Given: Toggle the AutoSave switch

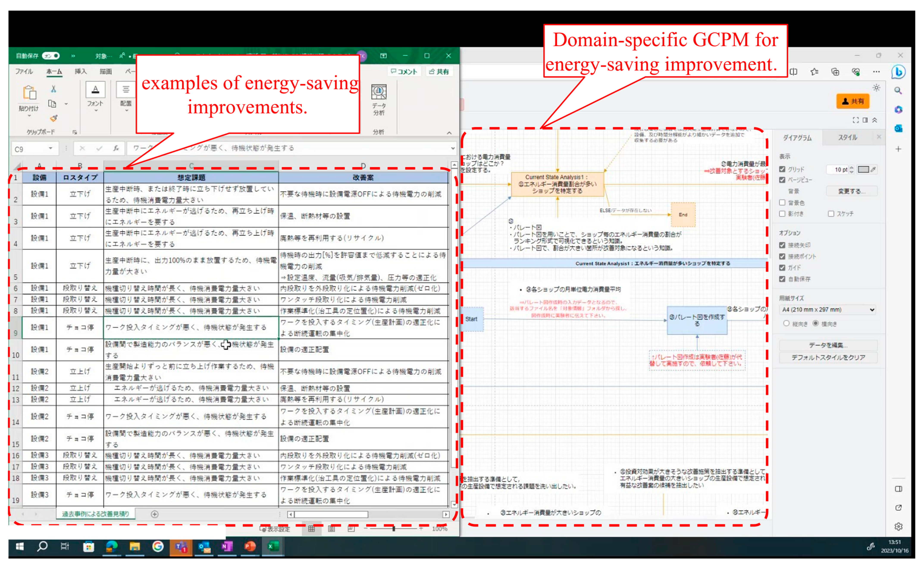Looking at the screenshot, I should 51,56.
